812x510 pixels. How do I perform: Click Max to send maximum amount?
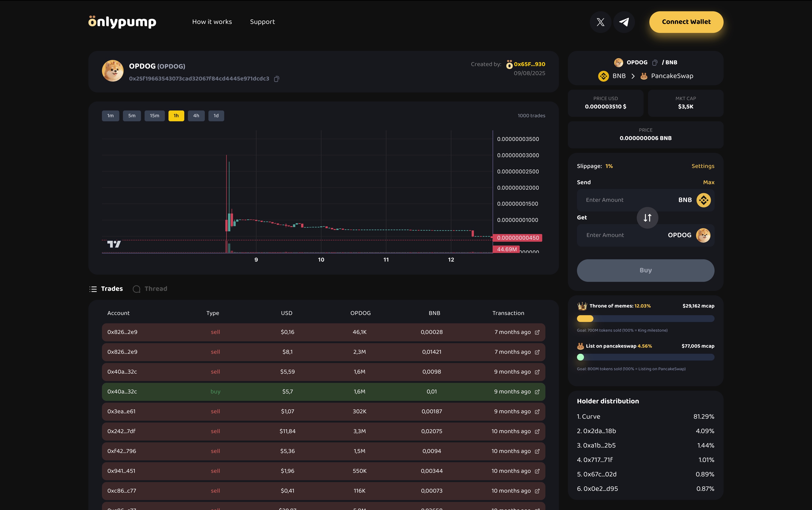(708, 182)
